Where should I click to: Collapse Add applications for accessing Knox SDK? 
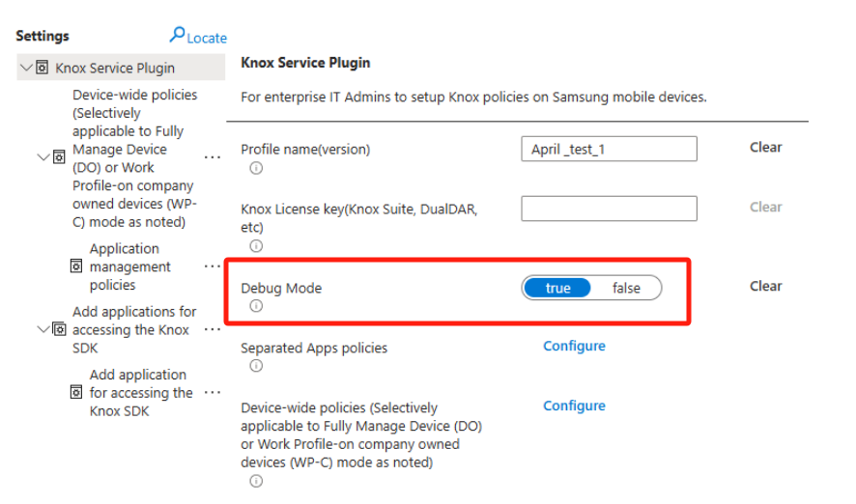[43, 329]
